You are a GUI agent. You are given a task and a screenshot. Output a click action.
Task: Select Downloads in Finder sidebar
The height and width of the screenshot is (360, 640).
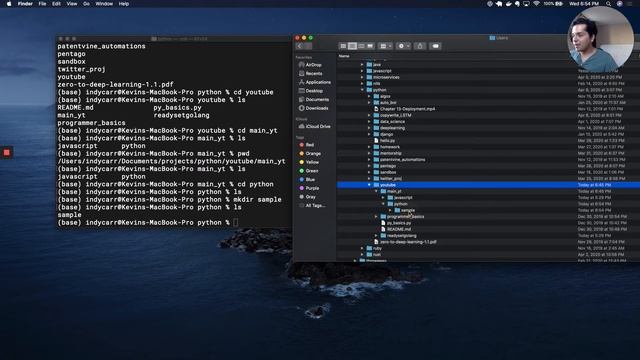point(313,108)
